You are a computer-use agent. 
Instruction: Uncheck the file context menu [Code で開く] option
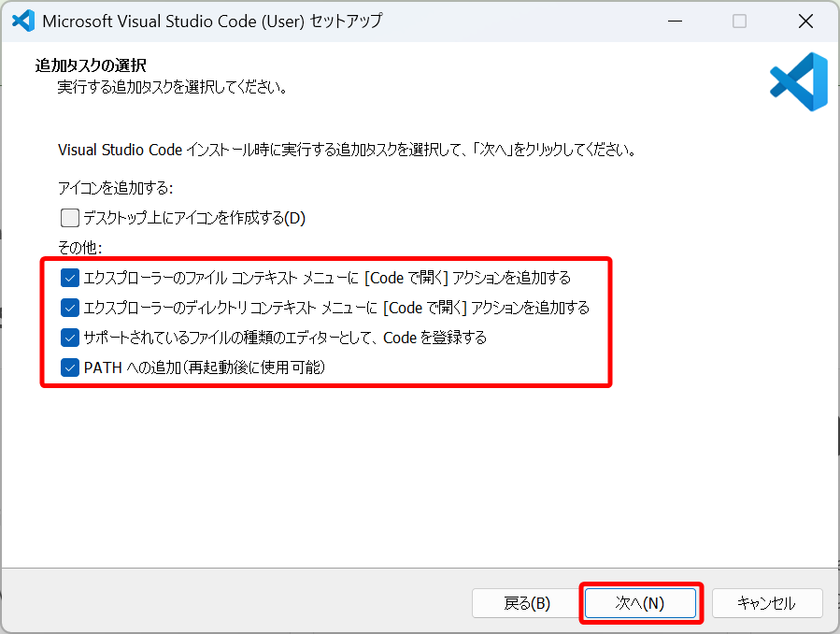coord(70,278)
